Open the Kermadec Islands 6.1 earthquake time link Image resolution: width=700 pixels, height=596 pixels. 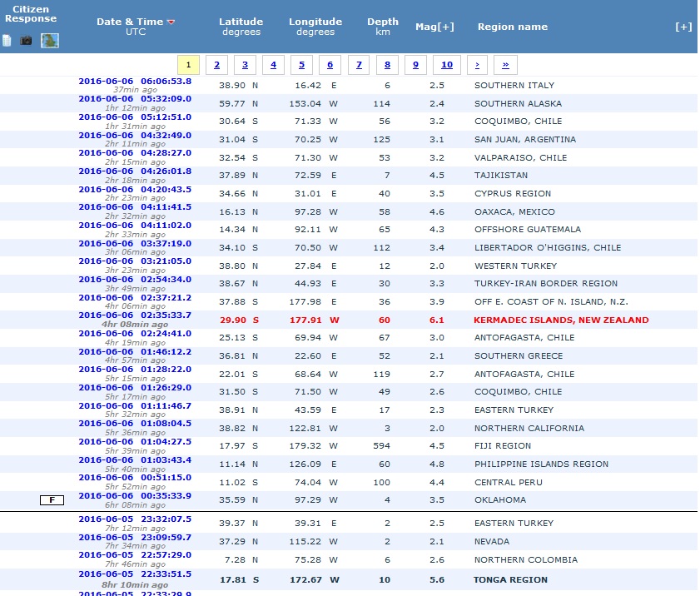[135, 315]
